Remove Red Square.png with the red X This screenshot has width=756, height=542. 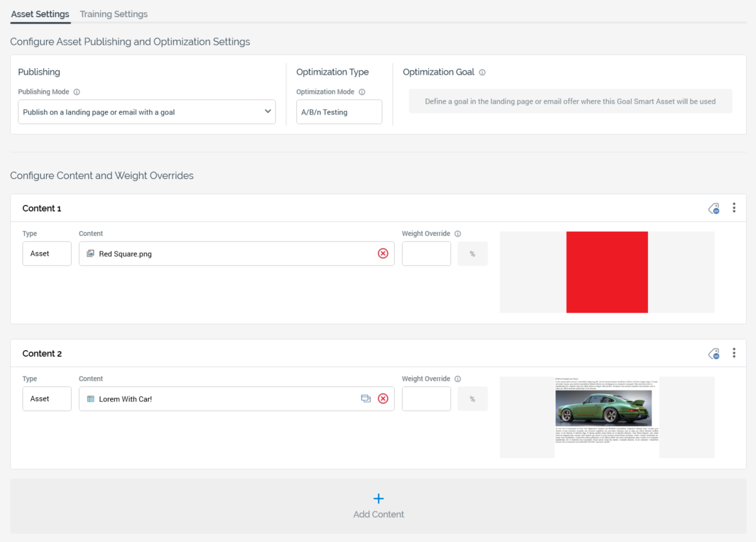pos(383,253)
